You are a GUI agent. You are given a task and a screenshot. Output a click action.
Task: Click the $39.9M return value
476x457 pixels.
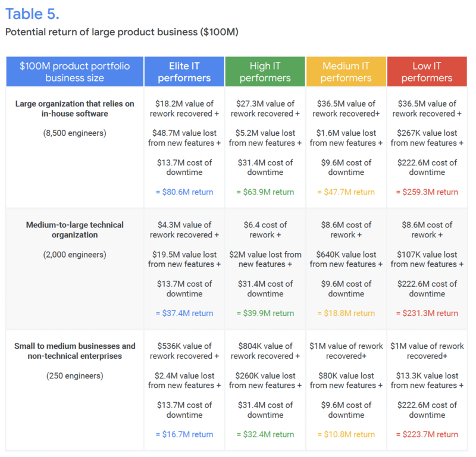[265, 313]
